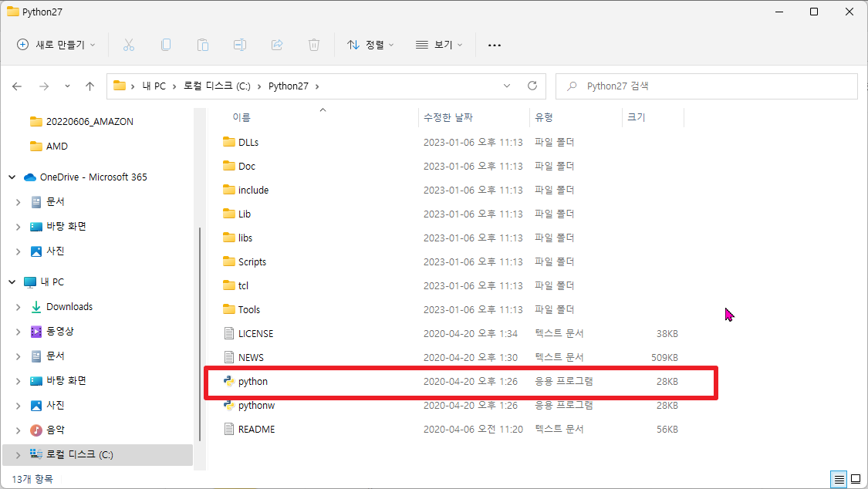Go back with the left arrow
The height and width of the screenshot is (489, 868).
pyautogui.click(x=17, y=86)
